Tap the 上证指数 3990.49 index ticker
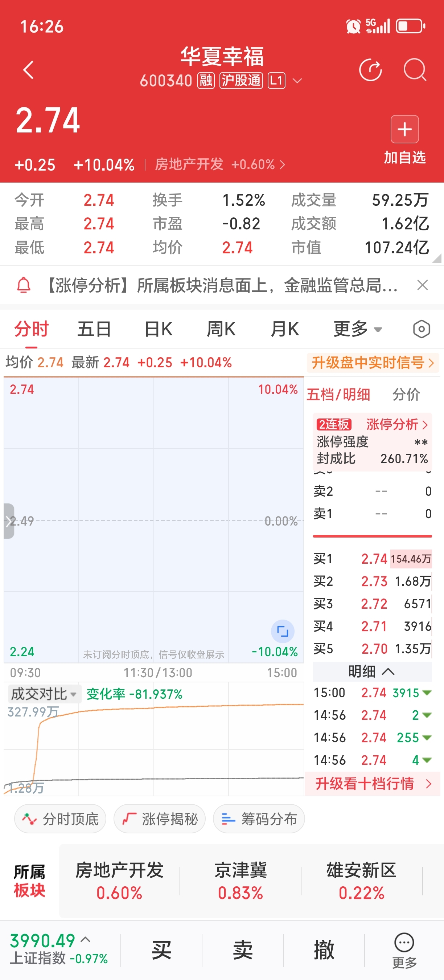The height and width of the screenshot is (980, 444). [59, 949]
